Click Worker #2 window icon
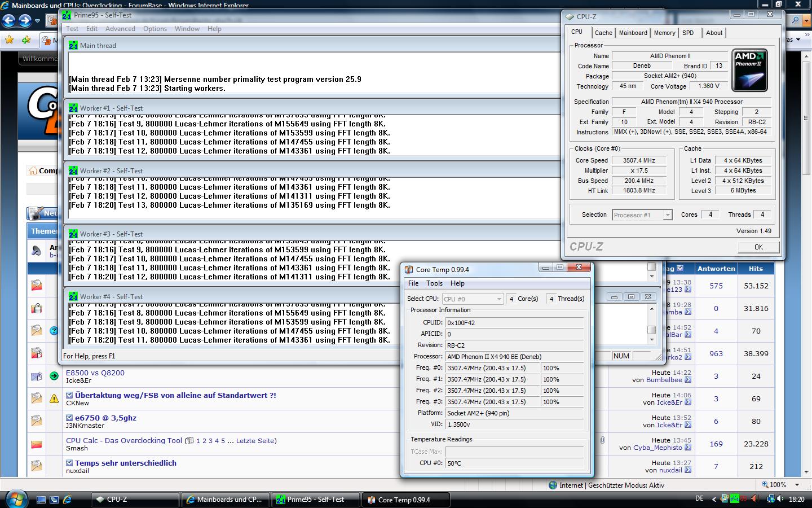 click(x=73, y=170)
